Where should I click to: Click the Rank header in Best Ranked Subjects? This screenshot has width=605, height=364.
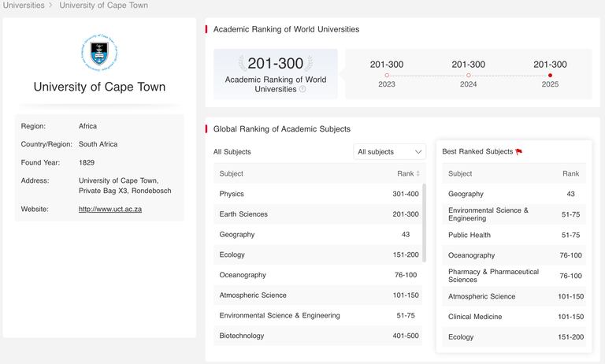pyautogui.click(x=570, y=173)
